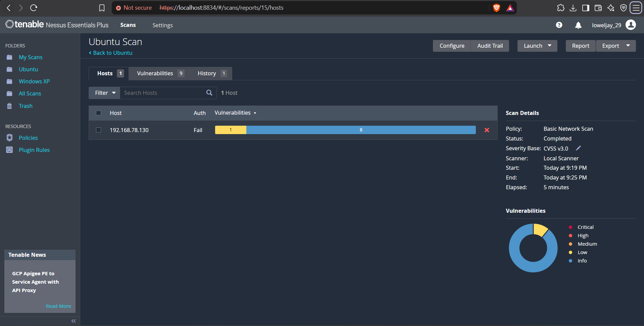Image resolution: width=644 pixels, height=326 pixels.
Task: Collapse the sidebar with the double-chevron icon
Action: (73, 321)
